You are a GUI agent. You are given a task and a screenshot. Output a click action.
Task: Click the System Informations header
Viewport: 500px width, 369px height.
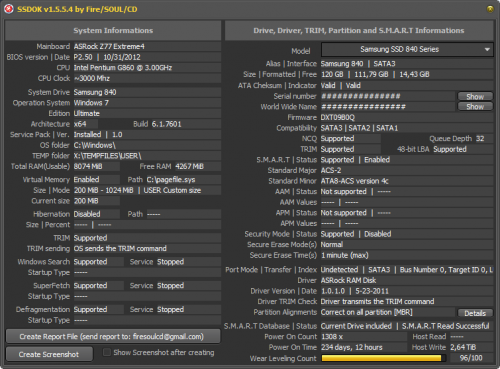tap(113, 31)
